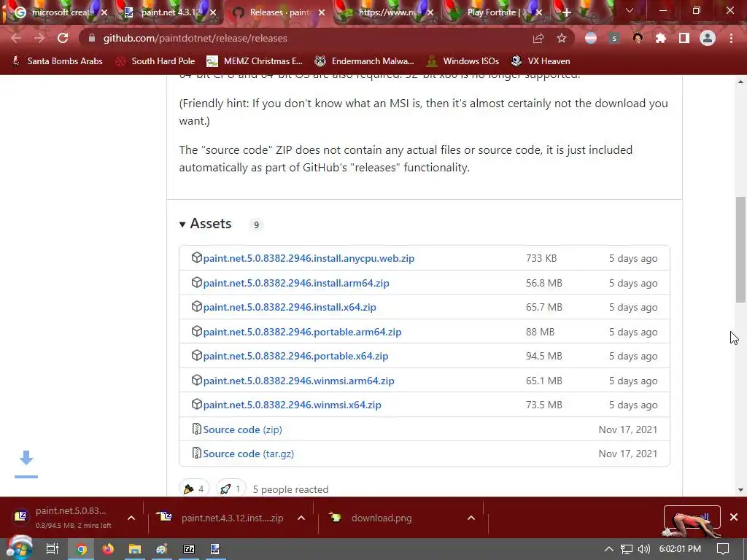Go back to the previous page
747x560 pixels.
[x=16, y=38]
